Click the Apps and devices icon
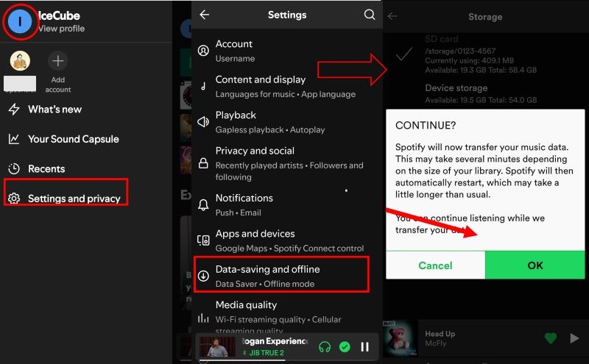 point(203,240)
